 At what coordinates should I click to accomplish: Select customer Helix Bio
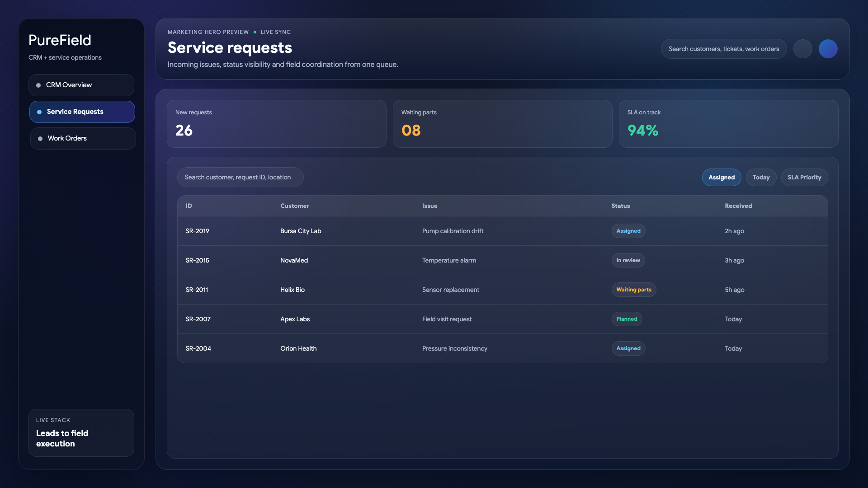[292, 290]
